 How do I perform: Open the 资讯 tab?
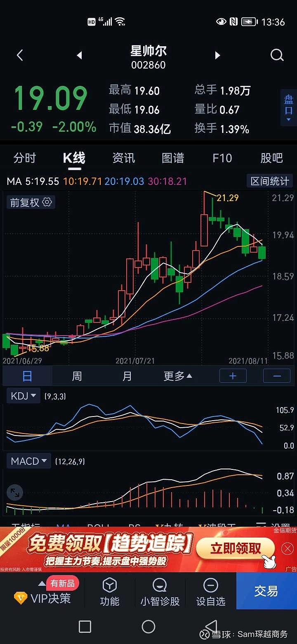(x=124, y=158)
